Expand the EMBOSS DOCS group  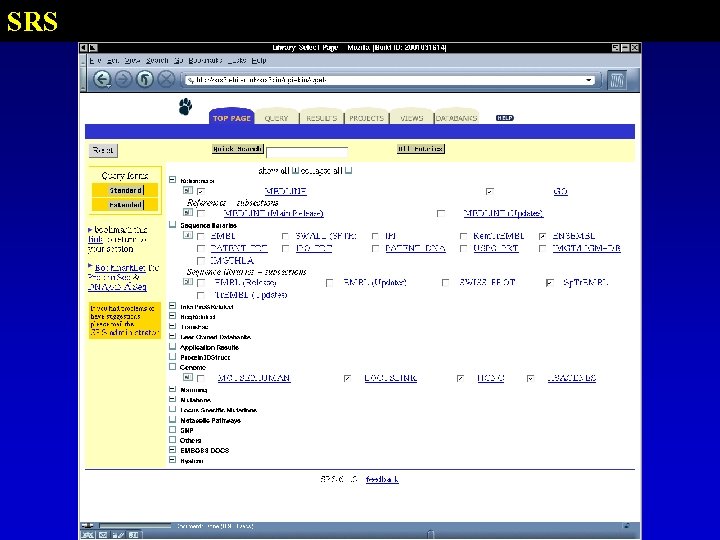(x=173, y=450)
